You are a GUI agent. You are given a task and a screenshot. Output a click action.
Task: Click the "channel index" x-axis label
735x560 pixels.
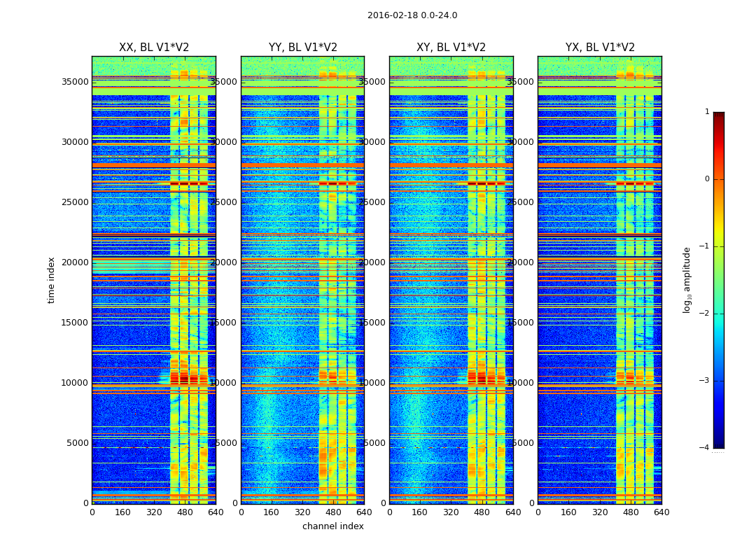(x=332, y=526)
